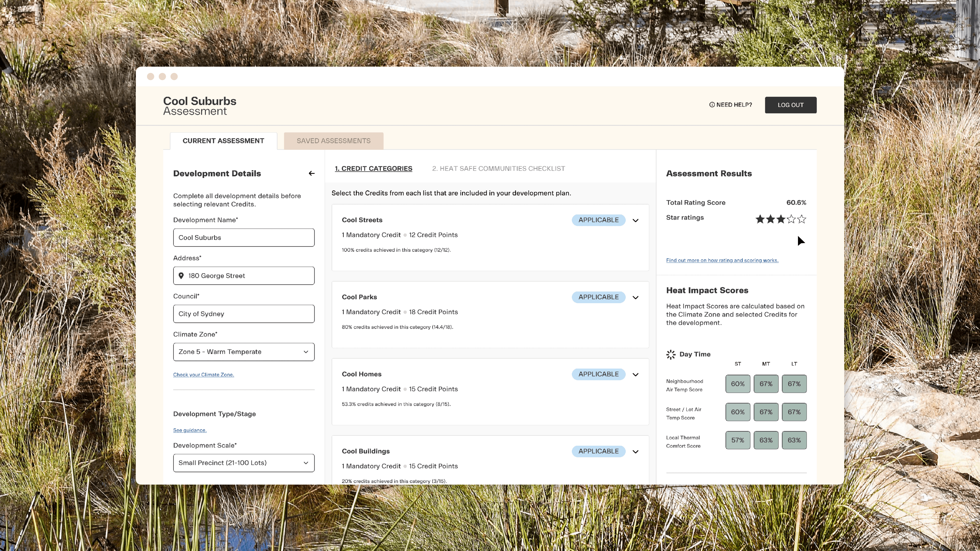The height and width of the screenshot is (551, 980).
Task: Click the first star in Star ratings
Action: (760, 219)
